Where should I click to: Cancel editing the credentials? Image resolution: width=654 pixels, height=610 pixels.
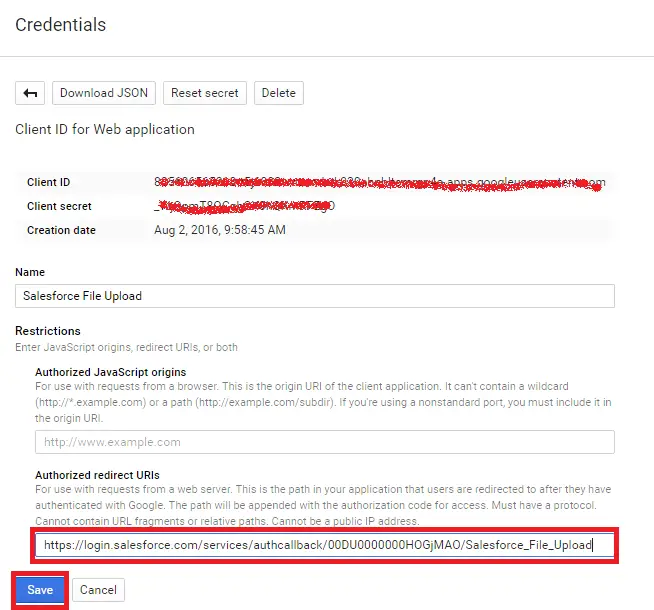(98, 590)
